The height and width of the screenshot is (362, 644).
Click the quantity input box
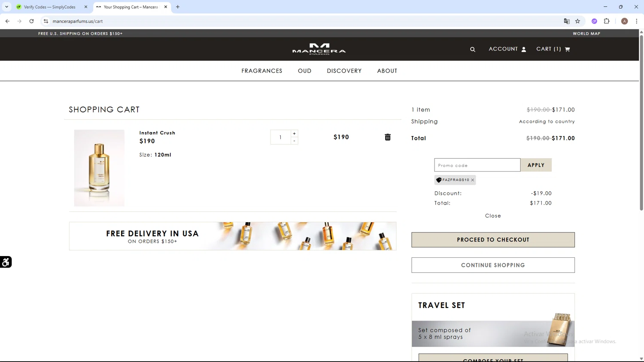[280, 137]
